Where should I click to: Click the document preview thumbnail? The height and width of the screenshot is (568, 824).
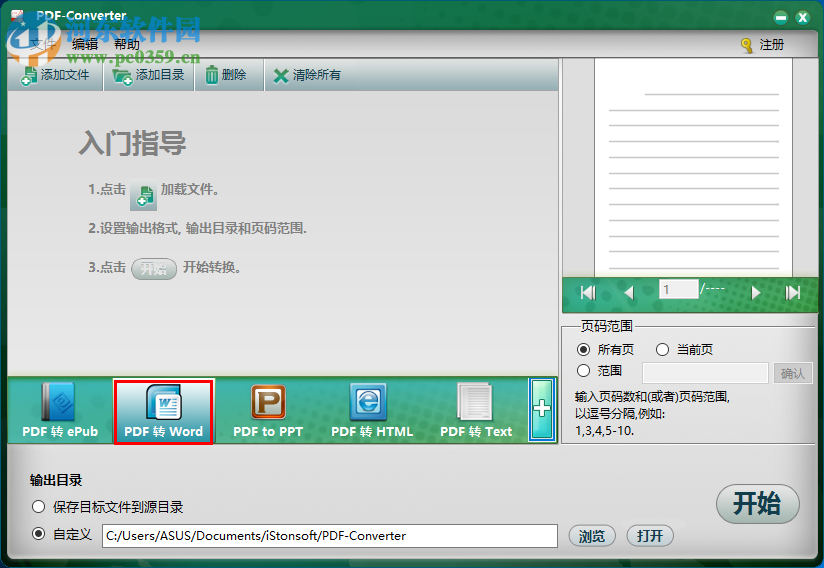(x=693, y=167)
